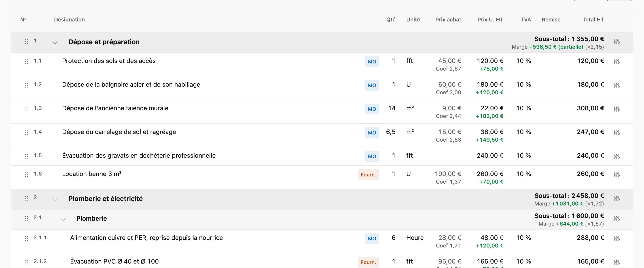Click TVA 10 % on line 1.3
Image resolution: width=644 pixels, height=268 pixels.
click(x=523, y=108)
